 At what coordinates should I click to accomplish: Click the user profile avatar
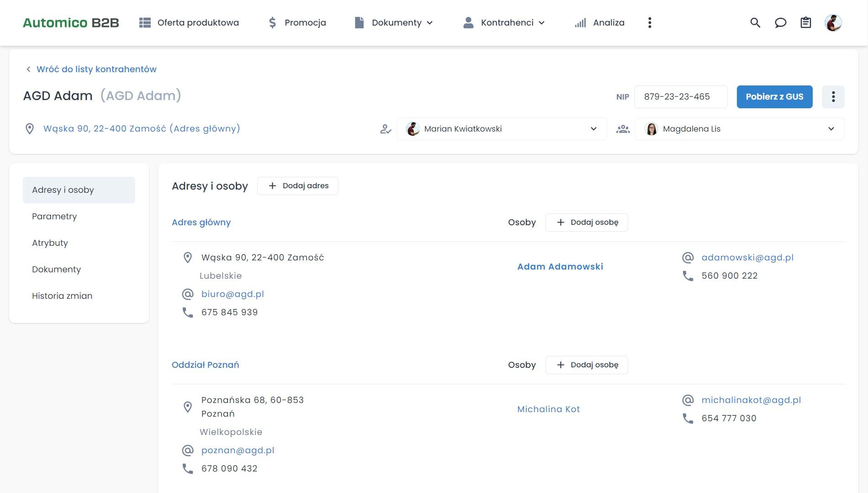[x=833, y=23]
